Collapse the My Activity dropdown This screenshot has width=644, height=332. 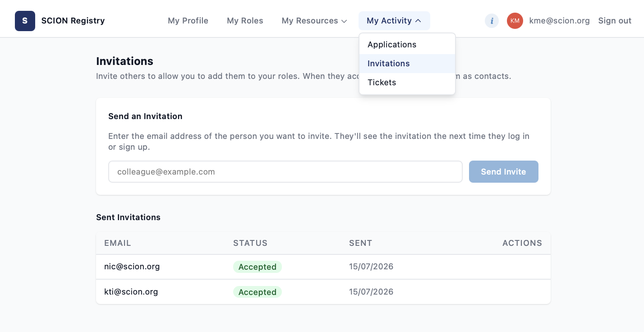pyautogui.click(x=394, y=21)
